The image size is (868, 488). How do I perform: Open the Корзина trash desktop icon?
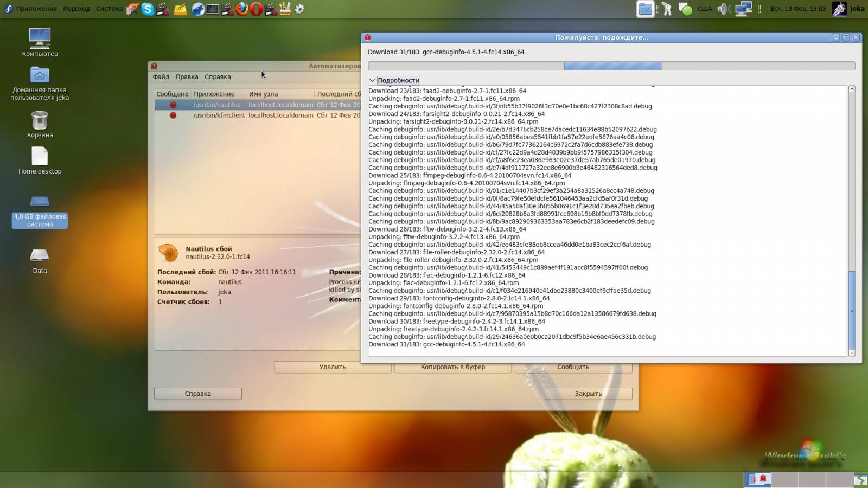pyautogui.click(x=40, y=125)
